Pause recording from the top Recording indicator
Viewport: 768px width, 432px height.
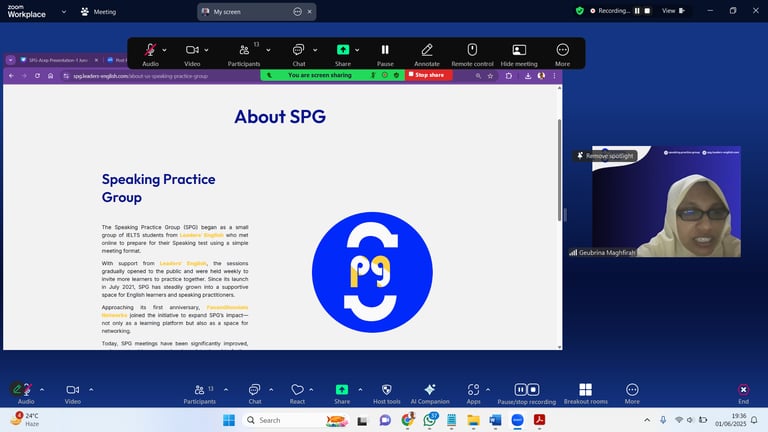(x=637, y=11)
